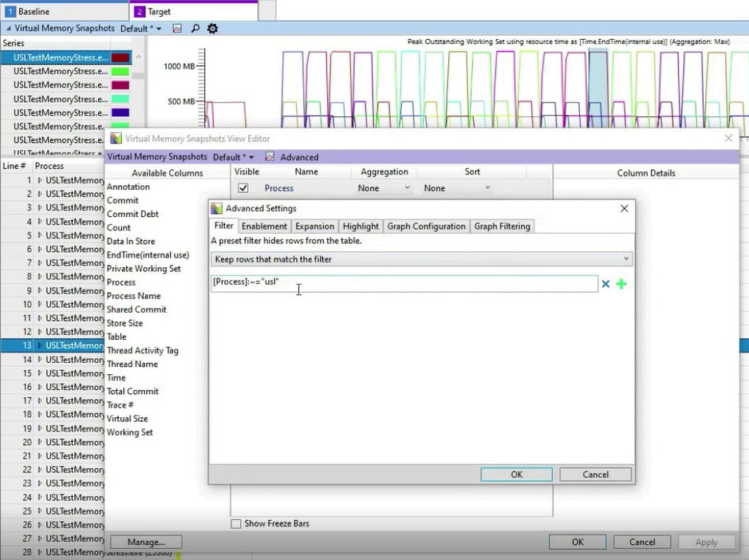
Task: Switch to the Enablement tab
Action: point(264,227)
